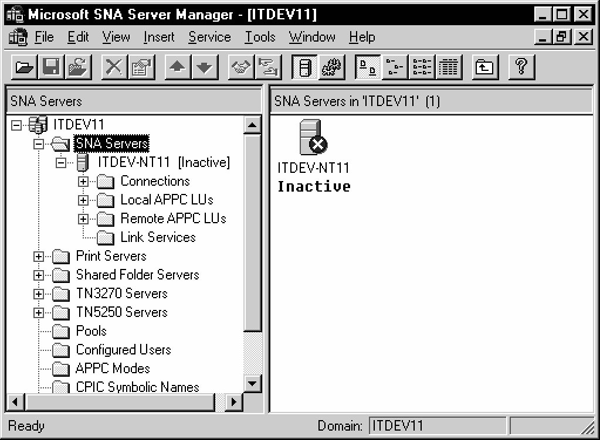Screen dimensions: 600x440
Task: Click the Up One Level folder icon
Action: pyautogui.click(x=484, y=68)
